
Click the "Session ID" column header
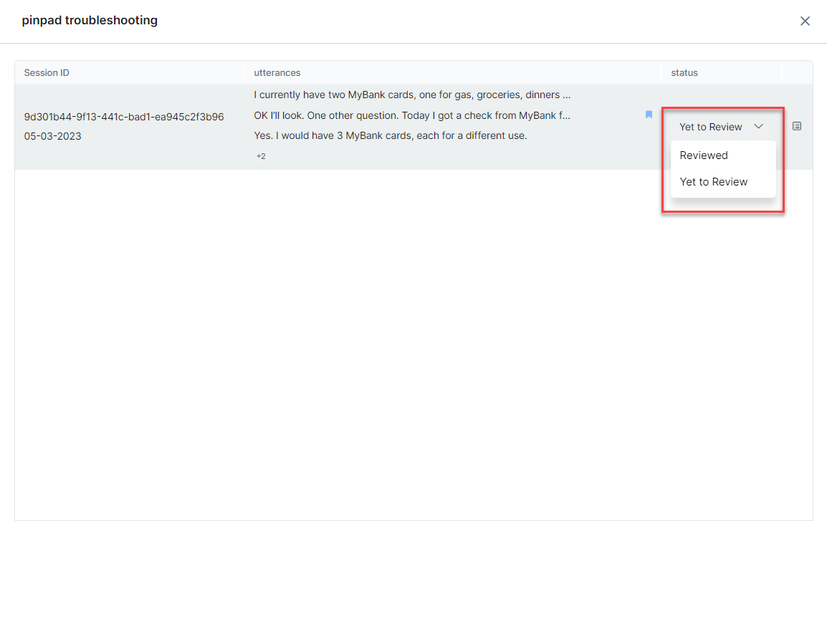click(47, 73)
